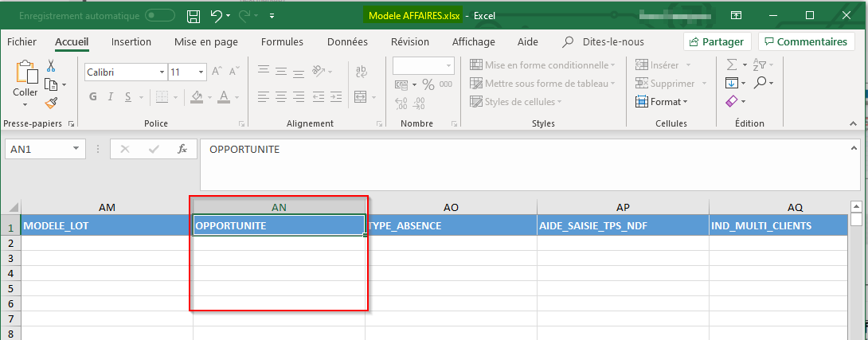Switch to the Formules tab

282,42
